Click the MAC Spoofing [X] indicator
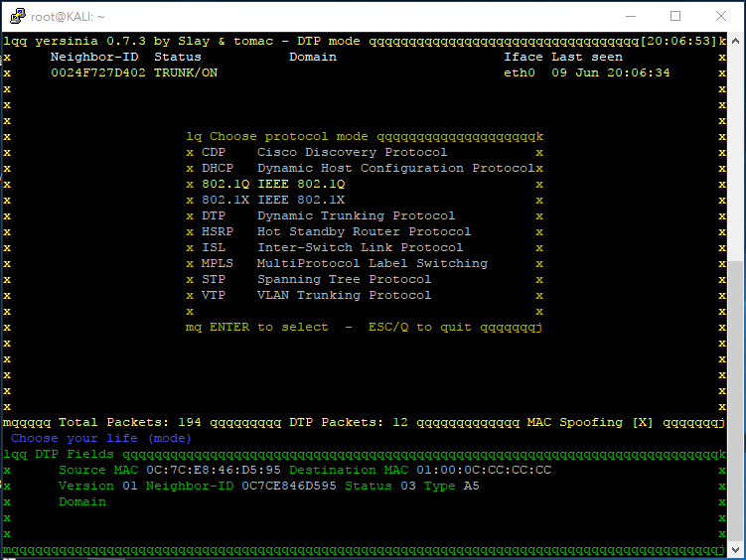This screenshot has height=560, width=746. click(x=590, y=423)
